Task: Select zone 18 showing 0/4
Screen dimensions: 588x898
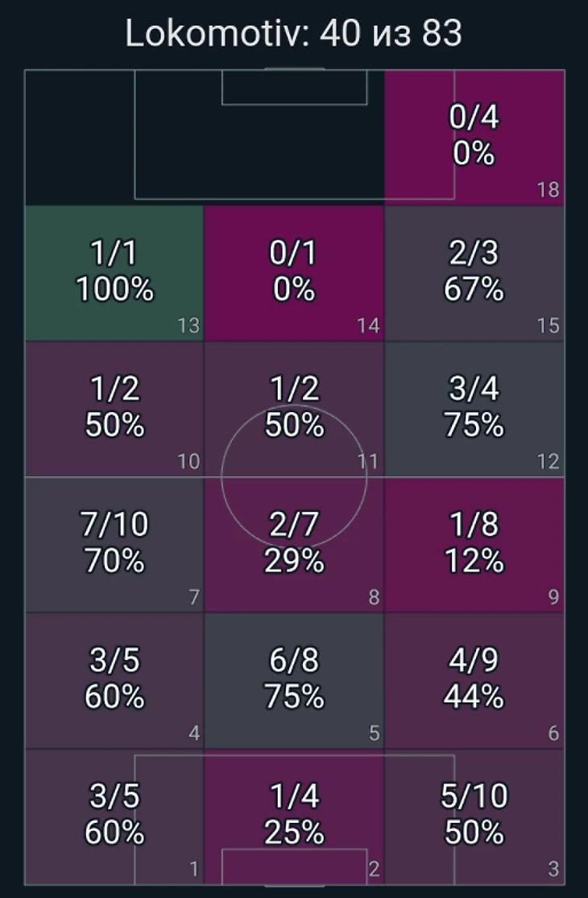Action: point(474,138)
